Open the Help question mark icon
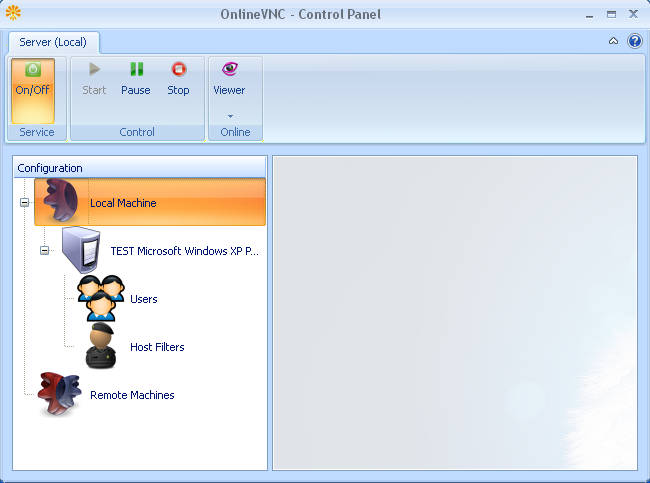This screenshot has width=650, height=483. pos(635,41)
